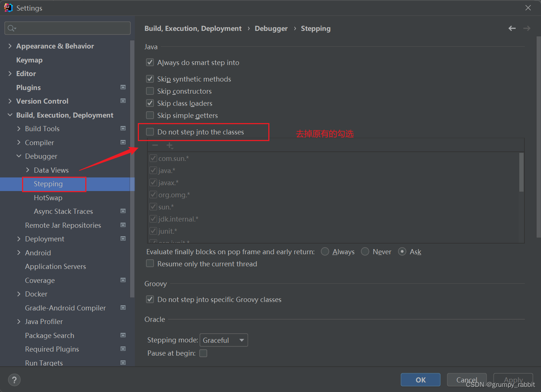The height and width of the screenshot is (392, 541).
Task: Click the OK button
Action: coord(420,380)
